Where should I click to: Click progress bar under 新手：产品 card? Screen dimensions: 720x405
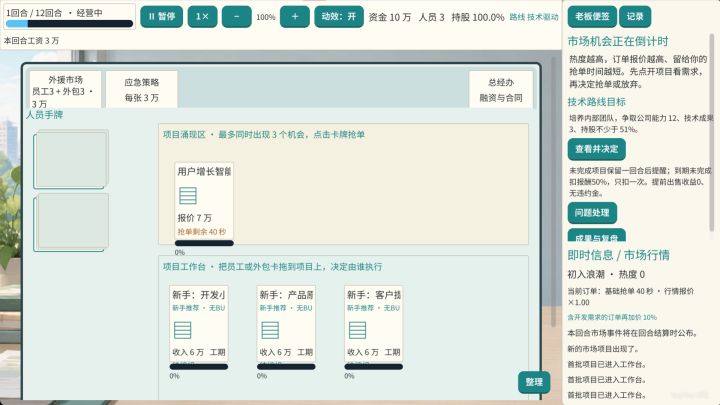[286, 366]
